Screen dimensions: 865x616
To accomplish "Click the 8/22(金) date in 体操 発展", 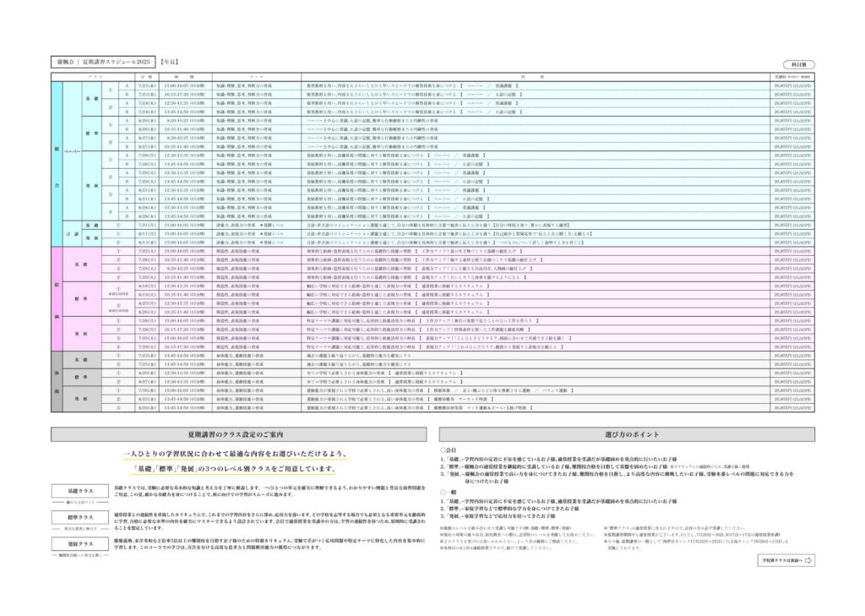I will pos(147,399).
